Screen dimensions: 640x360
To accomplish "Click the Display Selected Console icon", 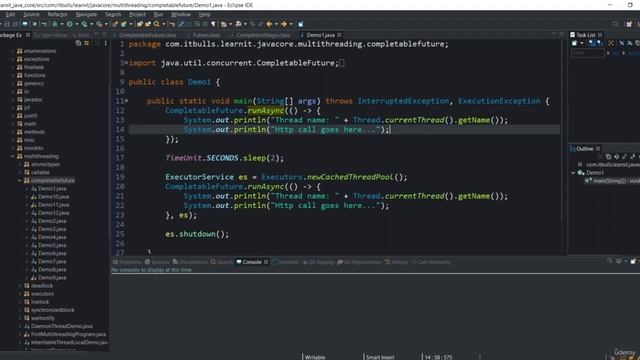I will click(x=619, y=261).
